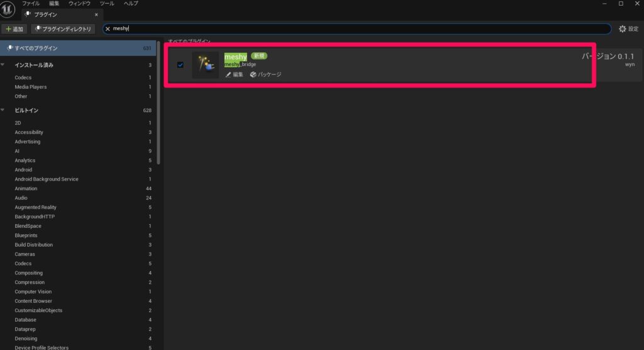
Task: Clear the search with the X icon
Action: click(x=108, y=29)
